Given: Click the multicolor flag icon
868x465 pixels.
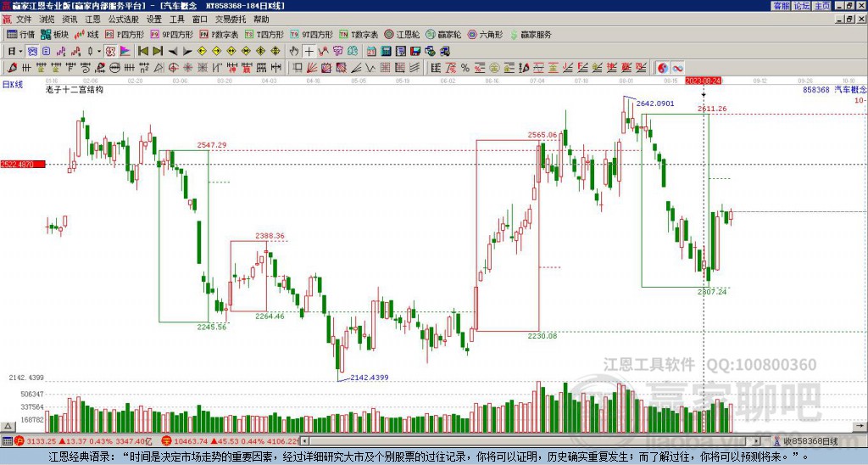Looking at the screenshot, I should [125, 52].
